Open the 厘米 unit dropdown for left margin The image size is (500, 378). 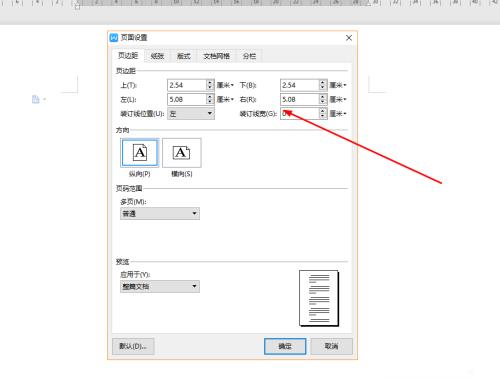225,100
